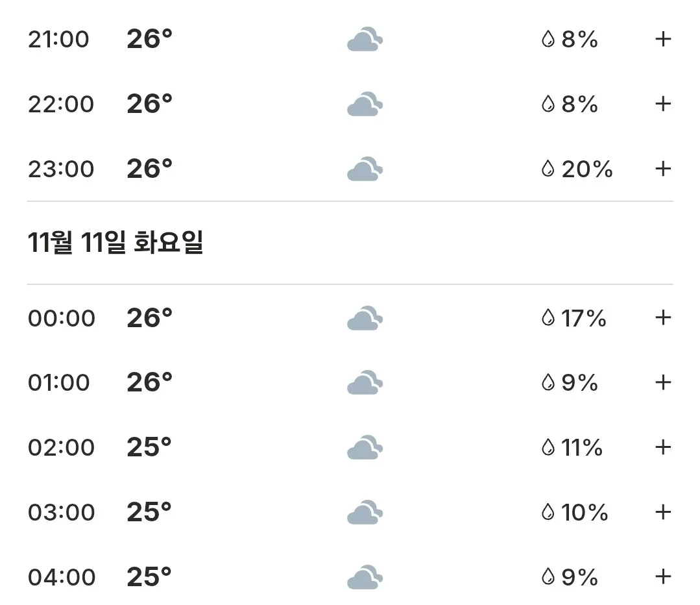Select the raindrop icon beside 11%
The width and height of the screenshot is (700, 605).
[548, 447]
